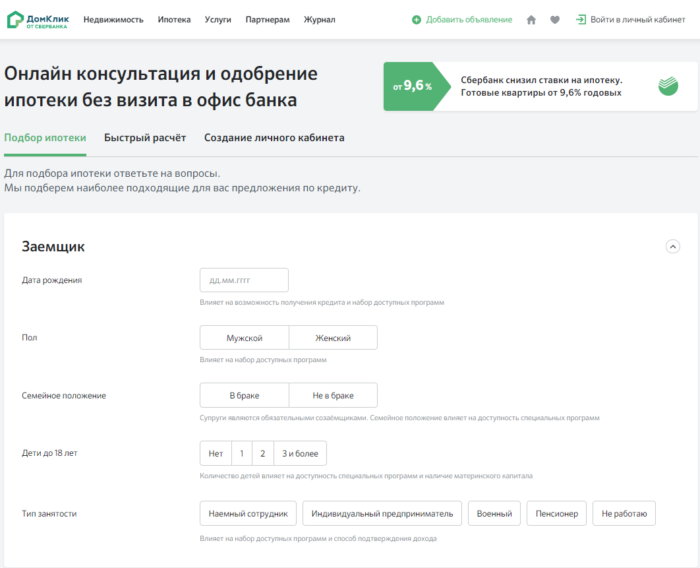Click the Дата рождения input field
Image resolution: width=700 pixels, height=568 pixels.
pos(244,280)
